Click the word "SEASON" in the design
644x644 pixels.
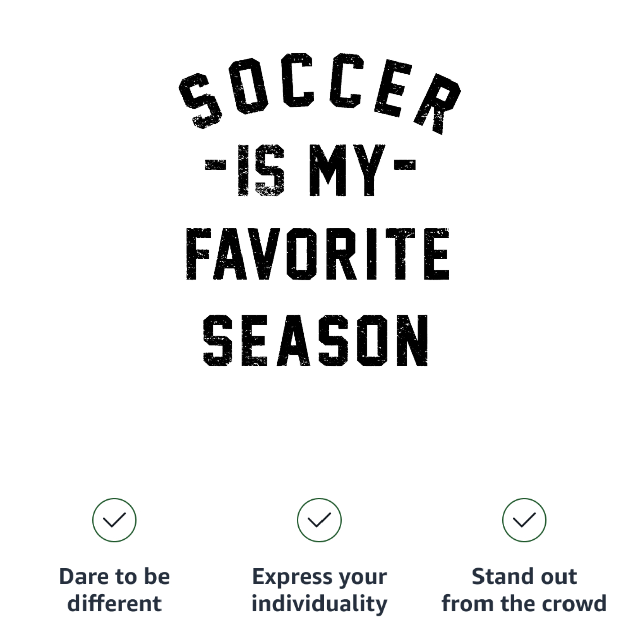tap(315, 341)
